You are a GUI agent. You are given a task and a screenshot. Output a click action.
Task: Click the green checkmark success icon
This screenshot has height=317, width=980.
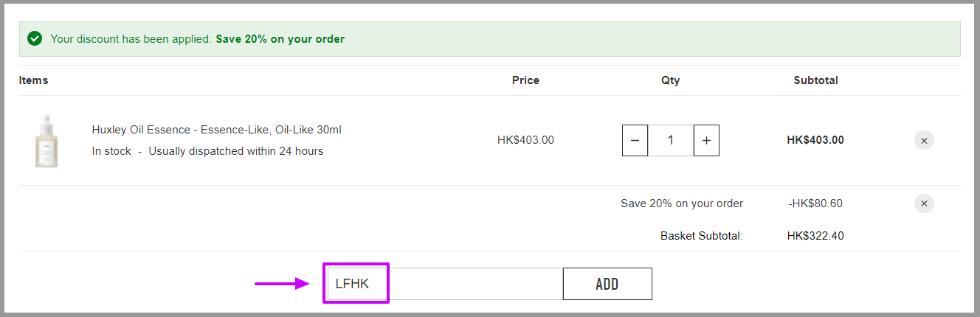(35, 38)
